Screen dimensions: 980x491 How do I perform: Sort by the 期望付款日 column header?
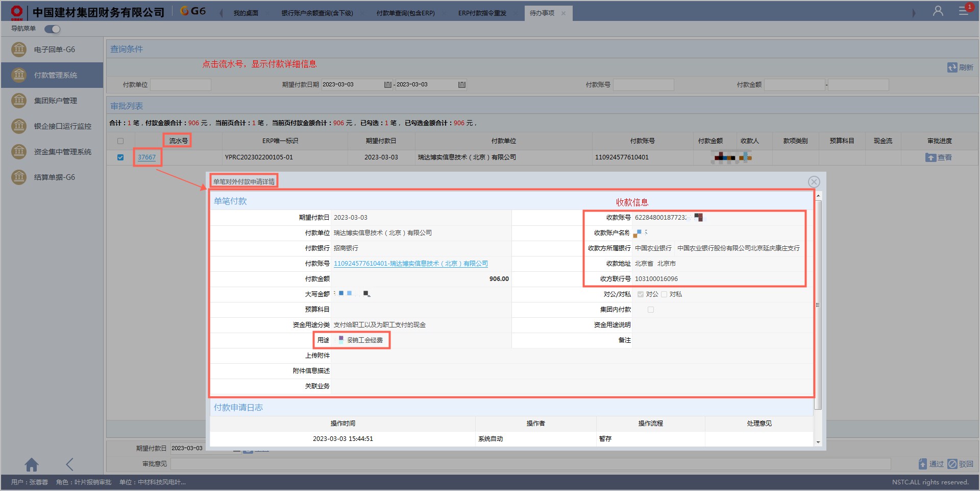tap(381, 141)
